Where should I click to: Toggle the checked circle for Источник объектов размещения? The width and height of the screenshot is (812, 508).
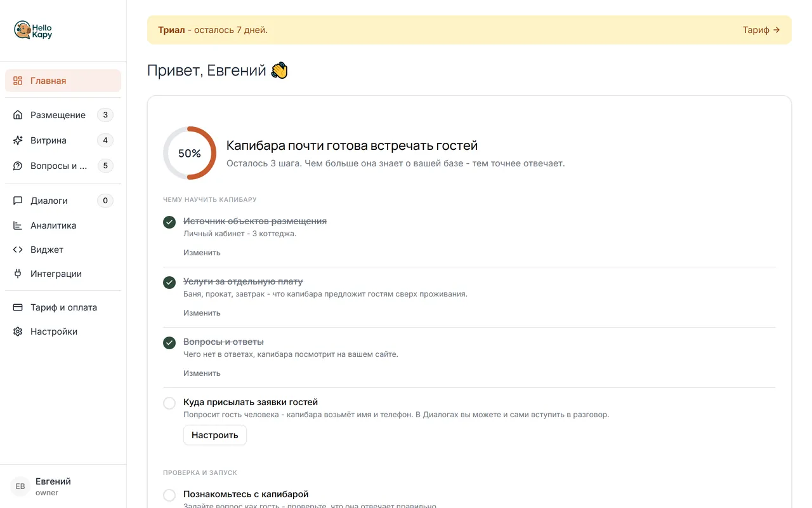point(169,222)
